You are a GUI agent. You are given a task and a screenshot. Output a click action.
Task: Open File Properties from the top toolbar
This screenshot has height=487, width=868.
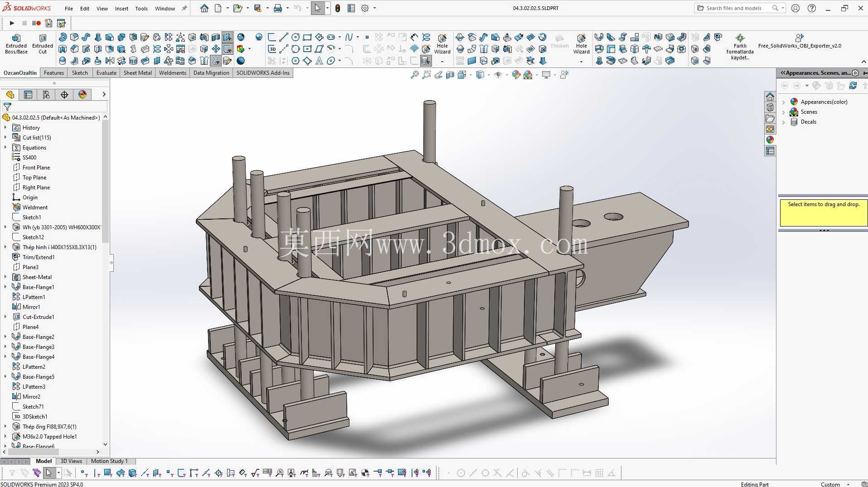pos(351,8)
